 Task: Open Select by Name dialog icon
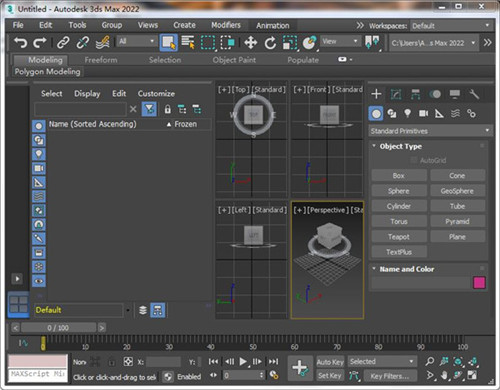[x=188, y=43]
